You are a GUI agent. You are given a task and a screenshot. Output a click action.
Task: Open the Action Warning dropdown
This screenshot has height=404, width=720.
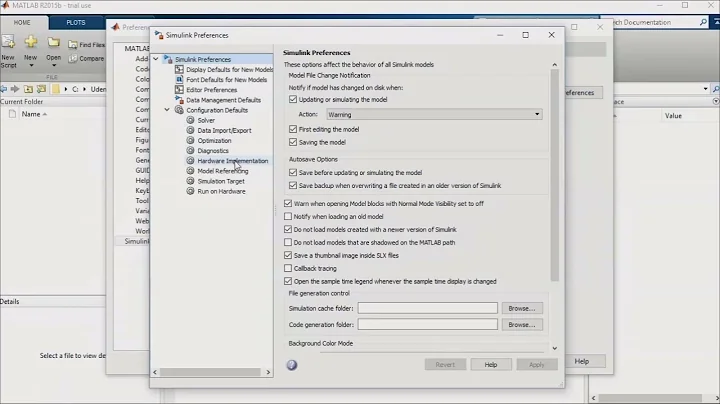(x=434, y=114)
